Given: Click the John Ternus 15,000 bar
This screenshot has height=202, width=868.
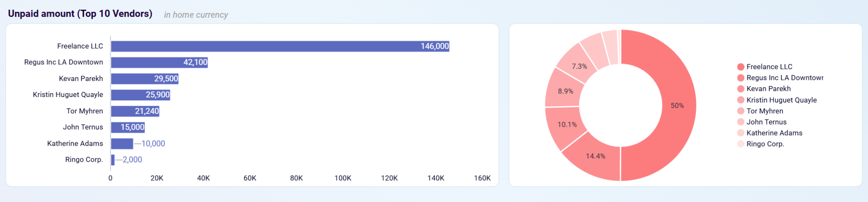Looking at the screenshot, I should click(x=128, y=127).
